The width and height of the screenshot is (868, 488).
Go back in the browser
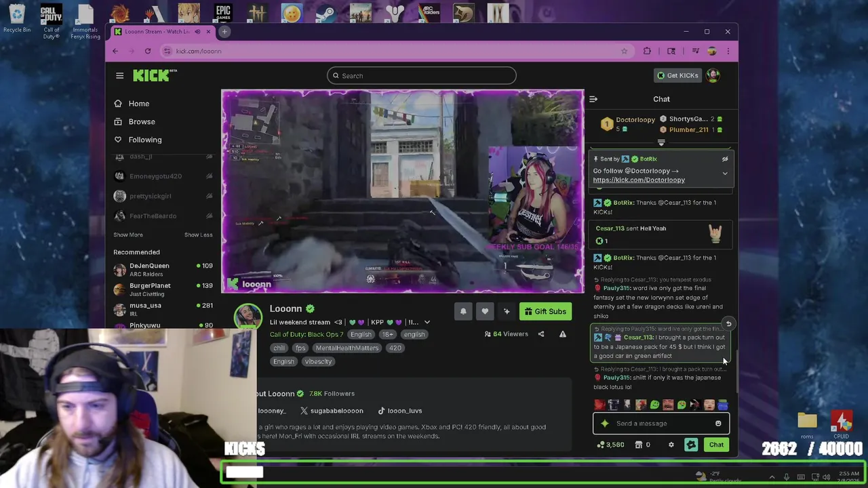[115, 51]
